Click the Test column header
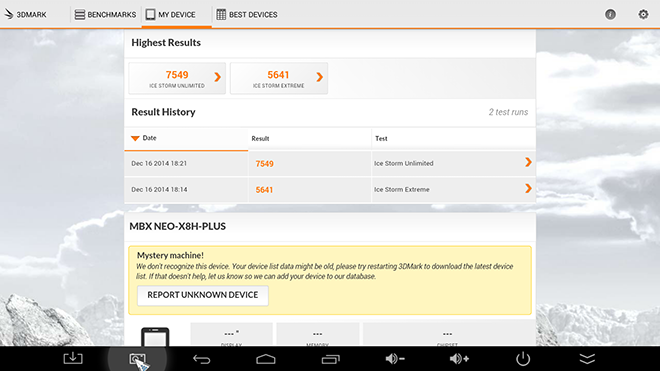The height and width of the screenshot is (371, 660). (x=454, y=138)
